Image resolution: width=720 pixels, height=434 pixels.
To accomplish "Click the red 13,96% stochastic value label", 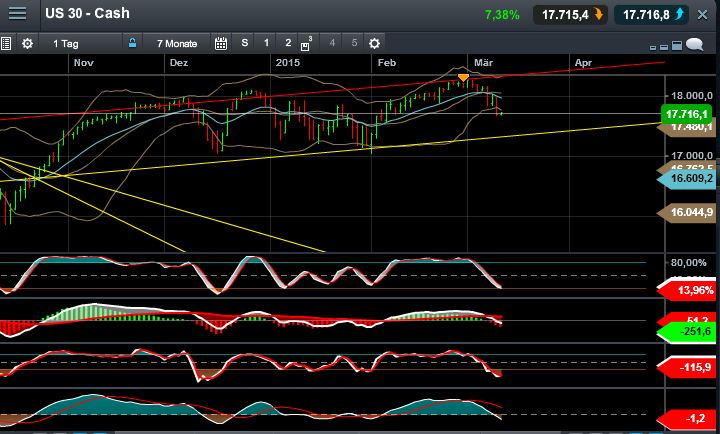I will tap(687, 290).
